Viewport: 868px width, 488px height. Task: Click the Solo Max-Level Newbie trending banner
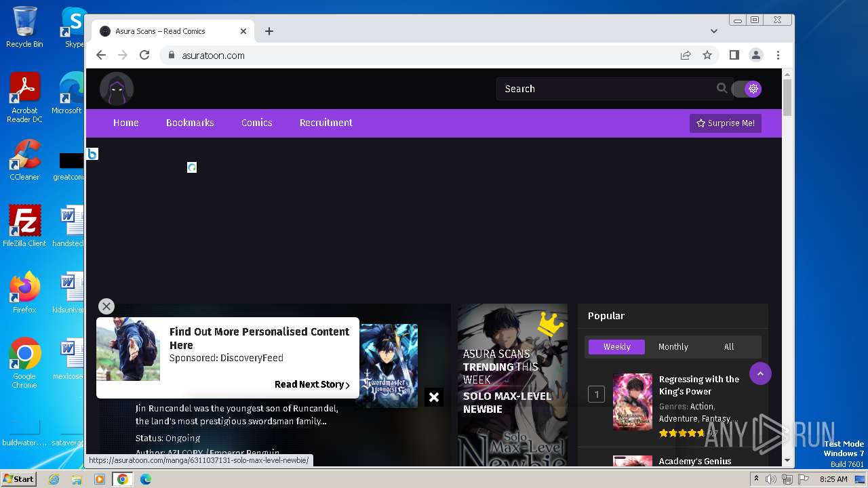click(x=512, y=384)
